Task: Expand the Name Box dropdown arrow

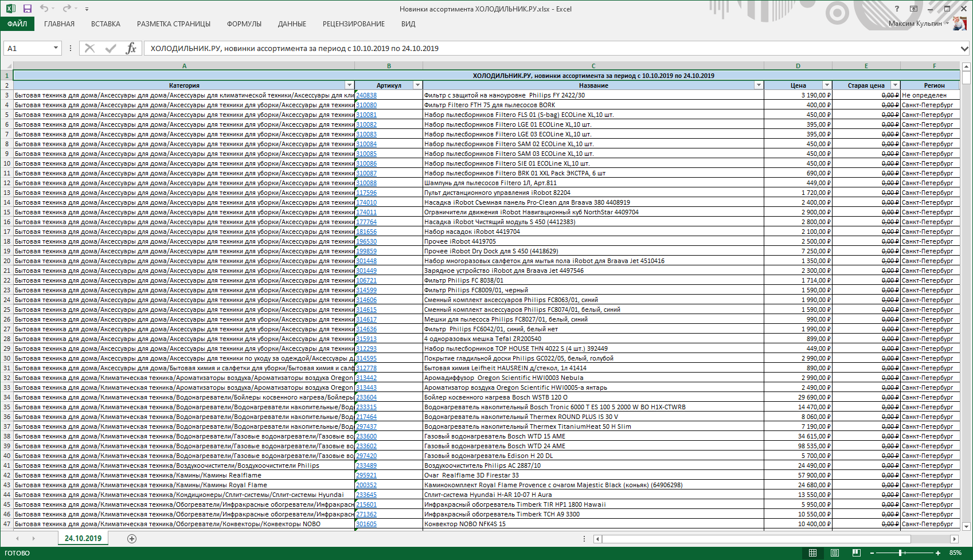Action: pos(56,48)
